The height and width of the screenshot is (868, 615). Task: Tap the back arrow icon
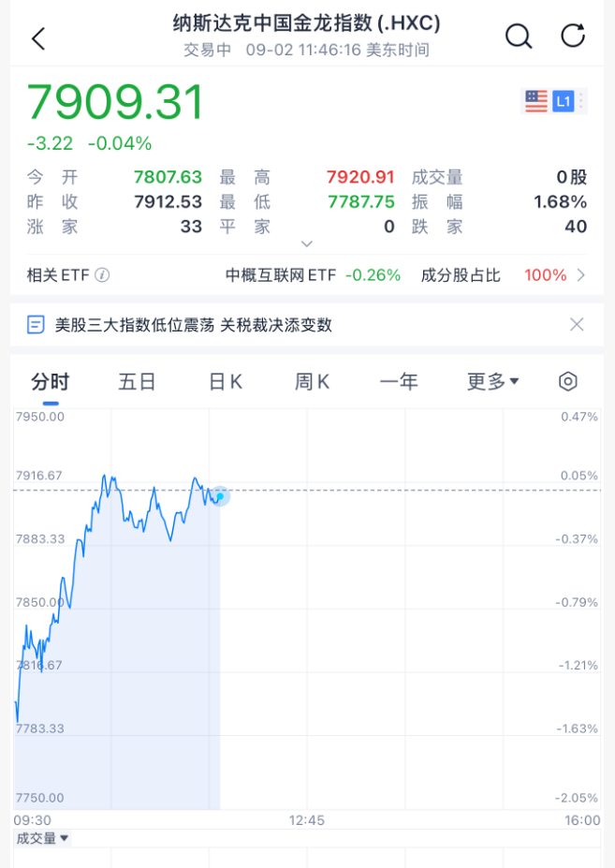(x=38, y=38)
